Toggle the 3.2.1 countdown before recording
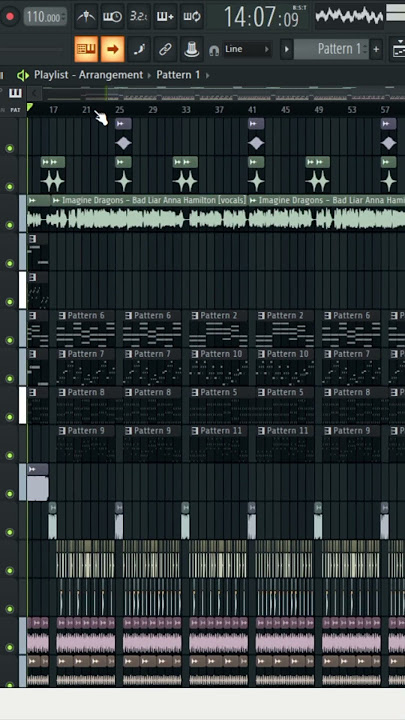Viewport: 405px width, 720px height. pyautogui.click(x=138, y=17)
